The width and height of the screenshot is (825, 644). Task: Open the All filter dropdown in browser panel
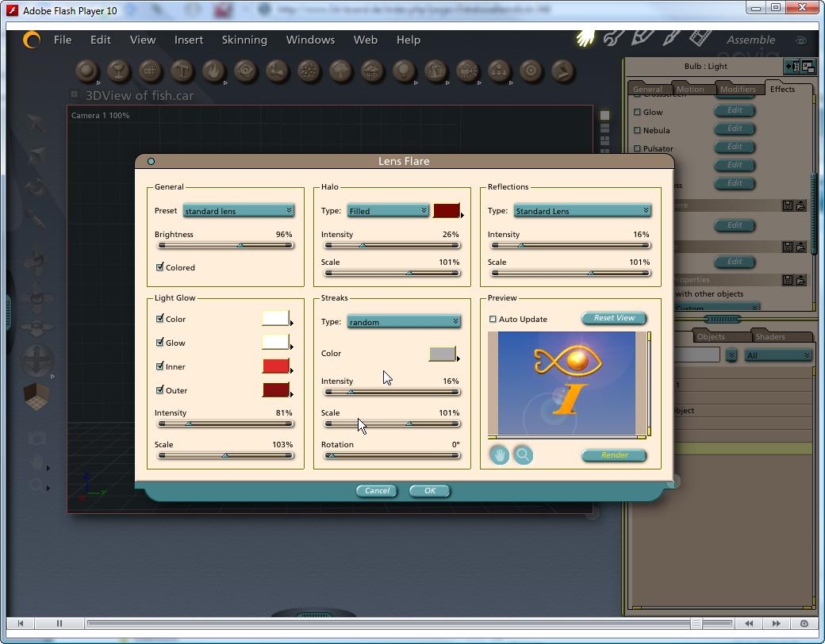tap(778, 355)
